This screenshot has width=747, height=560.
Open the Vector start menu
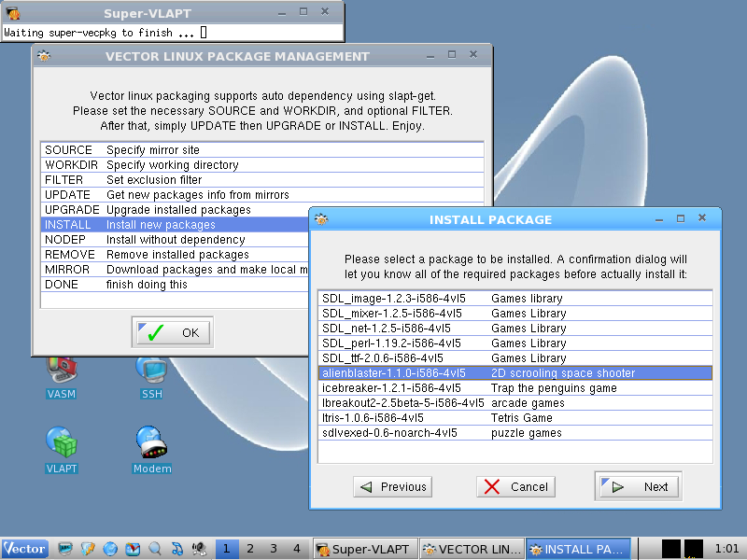click(x=24, y=549)
